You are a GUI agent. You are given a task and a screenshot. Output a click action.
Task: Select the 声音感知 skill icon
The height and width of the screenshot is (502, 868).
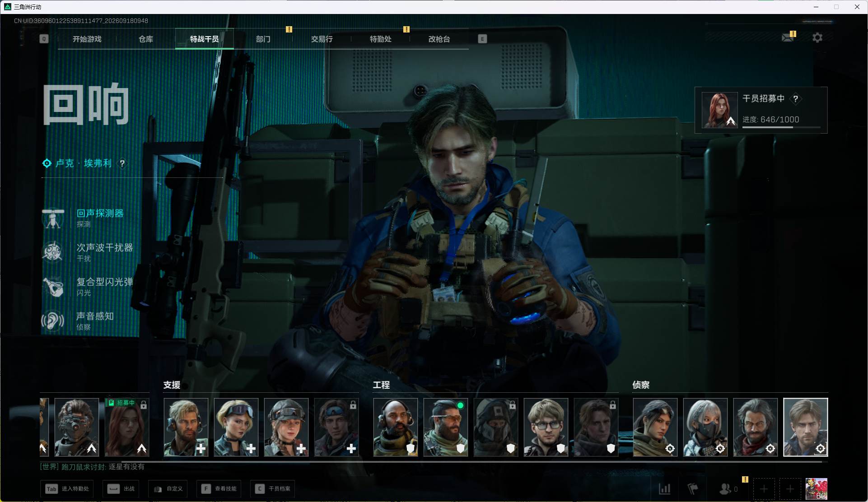coord(53,321)
